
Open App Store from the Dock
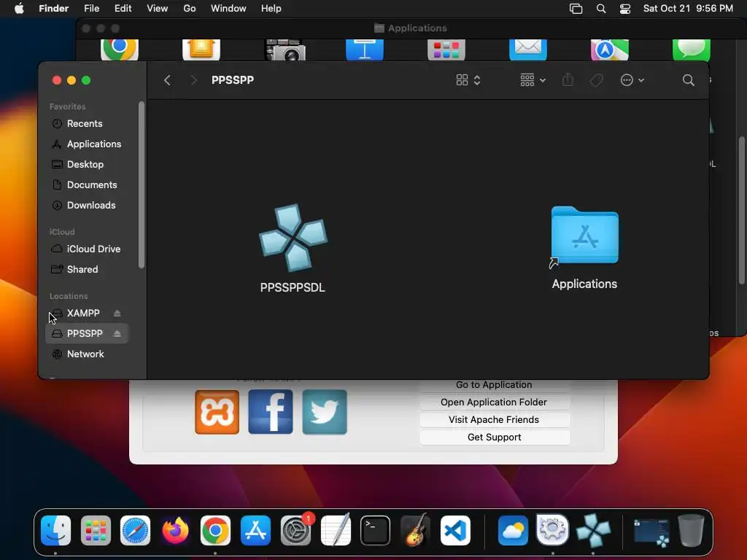[x=255, y=530]
